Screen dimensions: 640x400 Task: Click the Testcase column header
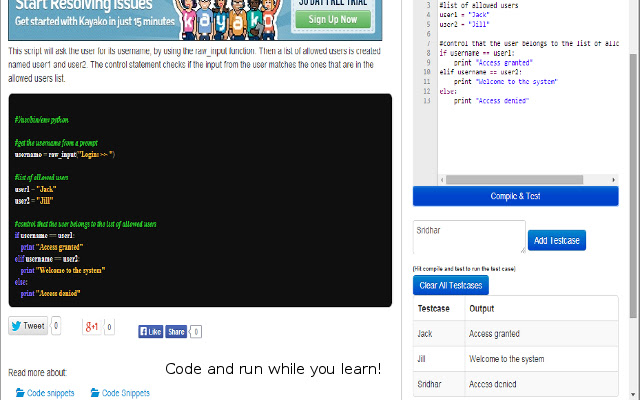[x=439, y=309]
